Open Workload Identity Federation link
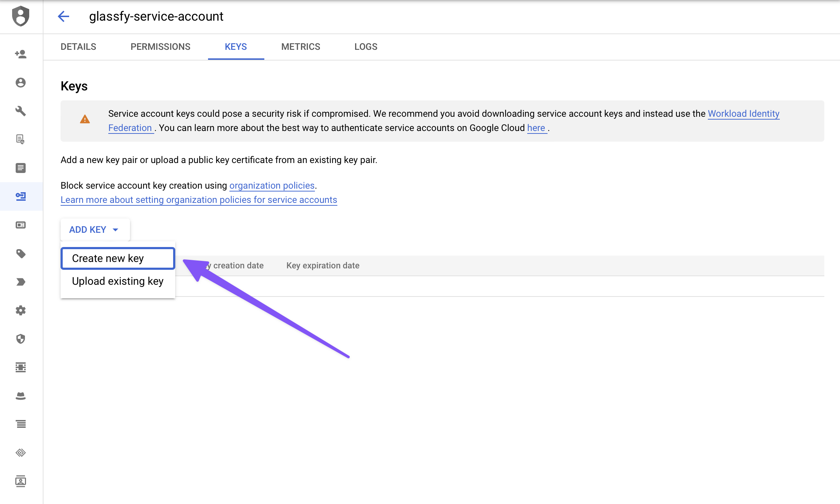Screen dimensions: 840x504 coord(743,114)
